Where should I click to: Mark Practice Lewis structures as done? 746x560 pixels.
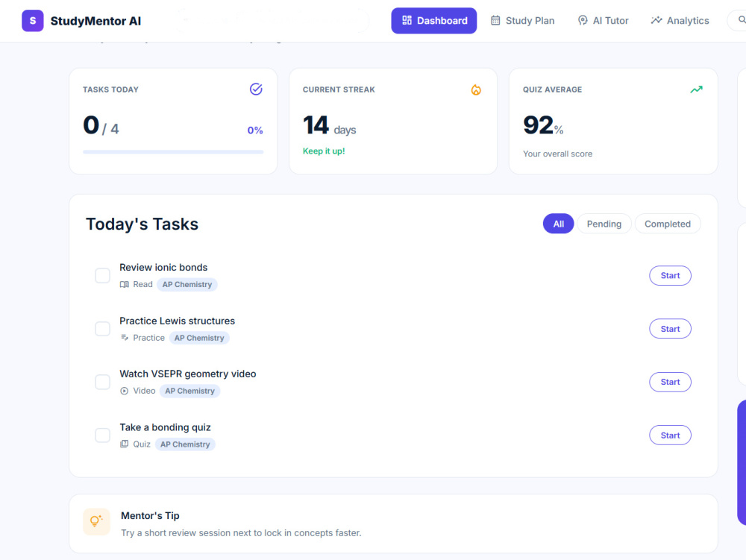[102, 329]
